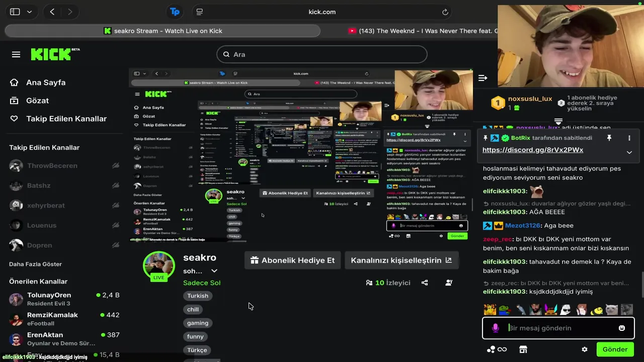
Task: Open the emoji picker smiley
Action: (622, 328)
